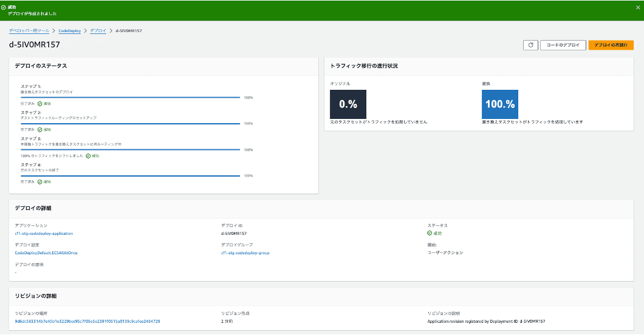Viewport: 644px width, 335px height.
Task: Click the ステップ 2: heading
Action: (x=31, y=112)
